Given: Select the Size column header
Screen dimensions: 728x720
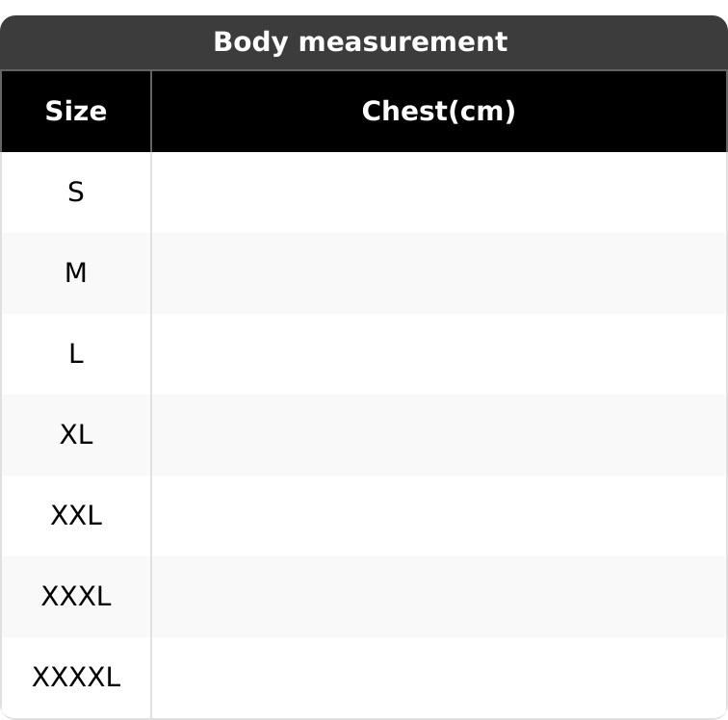Looking at the screenshot, I should coord(76,112).
